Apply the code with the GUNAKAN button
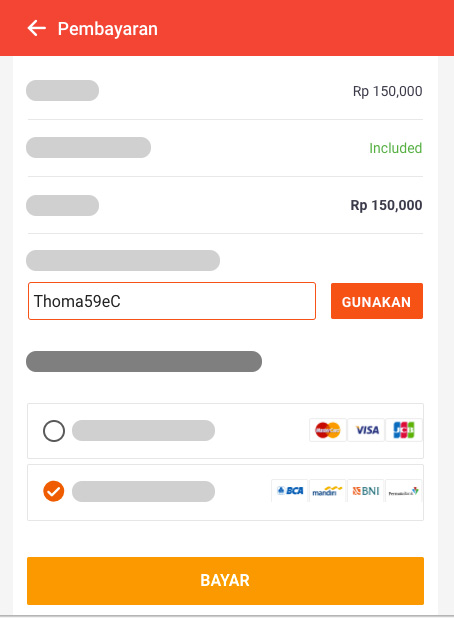This screenshot has width=454, height=618. (x=377, y=301)
